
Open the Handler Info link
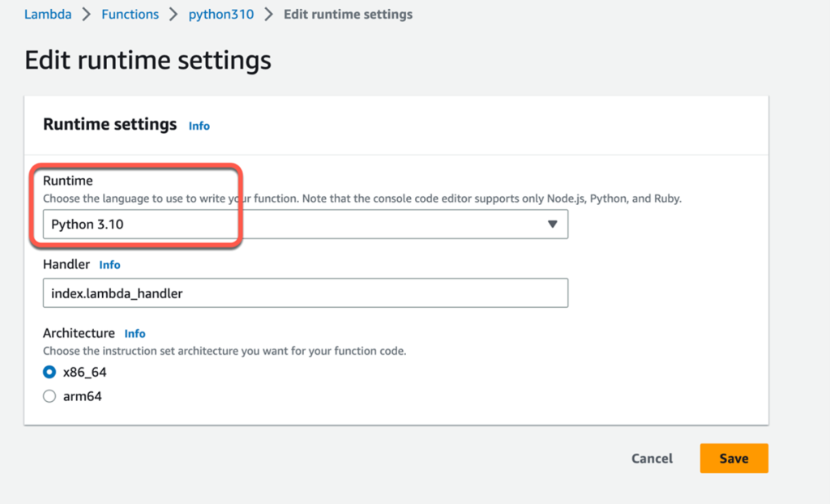[109, 264]
